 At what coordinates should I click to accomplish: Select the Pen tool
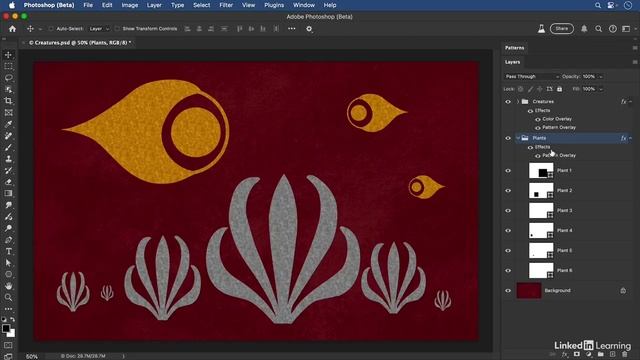pyautogui.click(x=8, y=240)
